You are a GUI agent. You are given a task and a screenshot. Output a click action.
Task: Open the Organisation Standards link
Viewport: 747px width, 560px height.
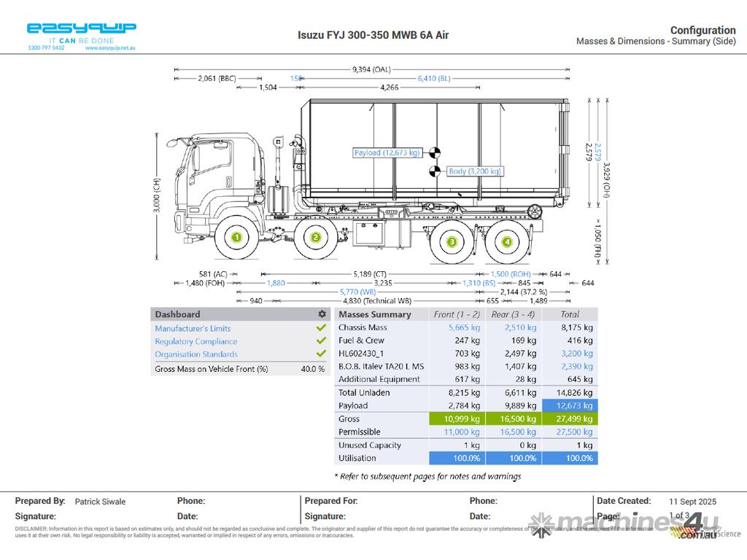[x=196, y=354]
